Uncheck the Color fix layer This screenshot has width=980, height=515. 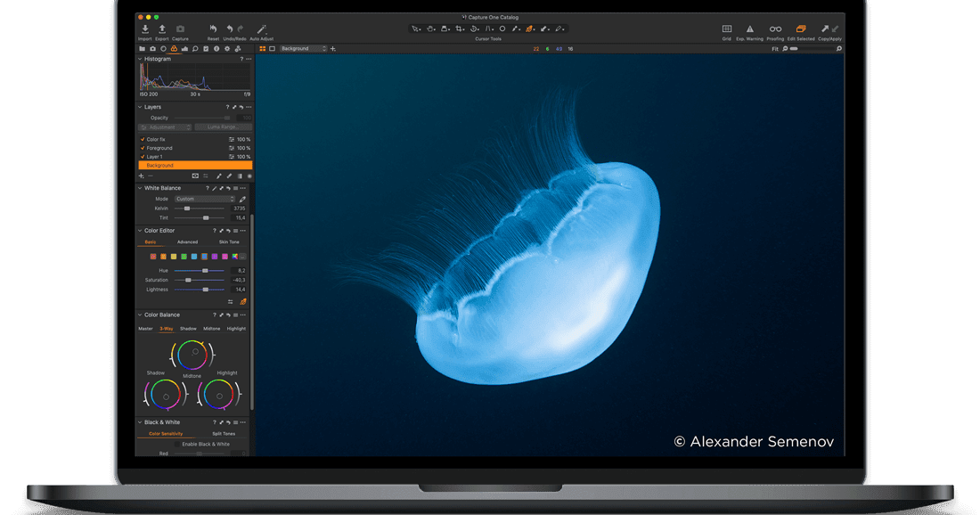(143, 139)
